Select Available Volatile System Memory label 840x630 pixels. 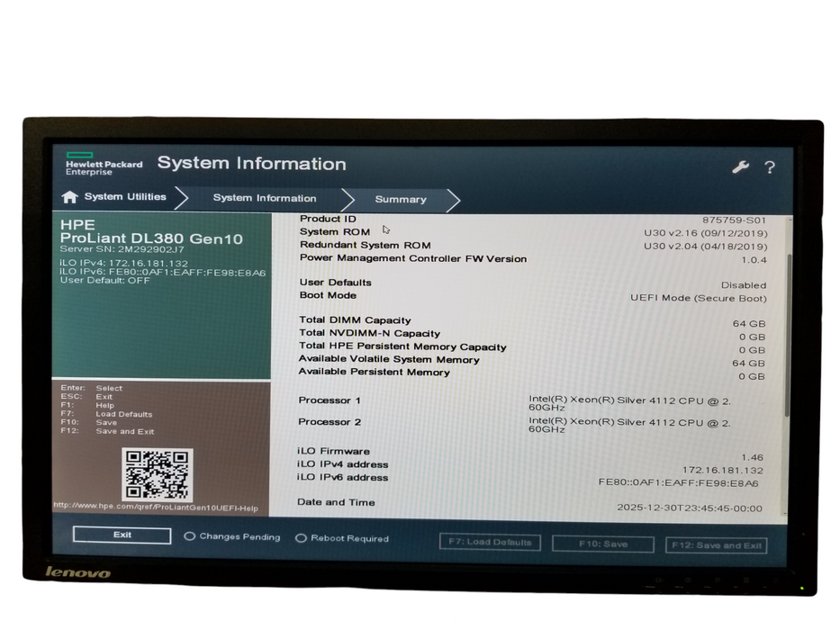click(389, 359)
